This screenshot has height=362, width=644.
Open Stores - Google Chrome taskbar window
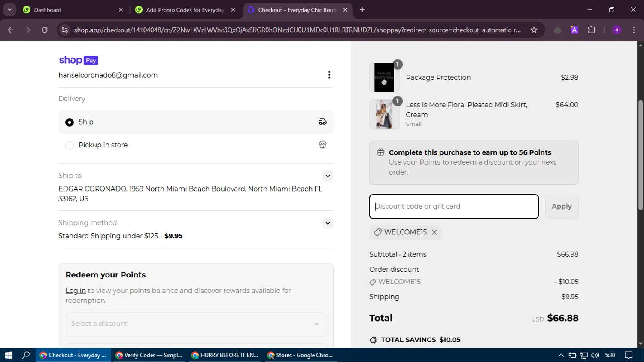click(x=300, y=355)
